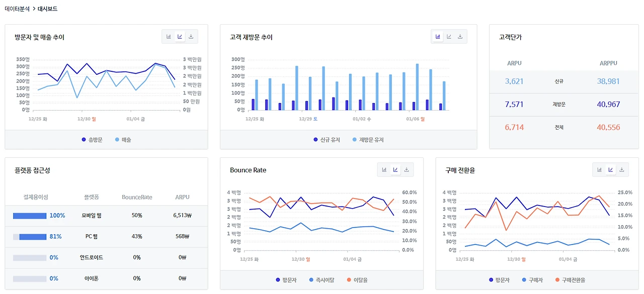The image size is (644, 294).
Task: Open 데이터분석 in the breadcrumb
Action: tap(17, 9)
